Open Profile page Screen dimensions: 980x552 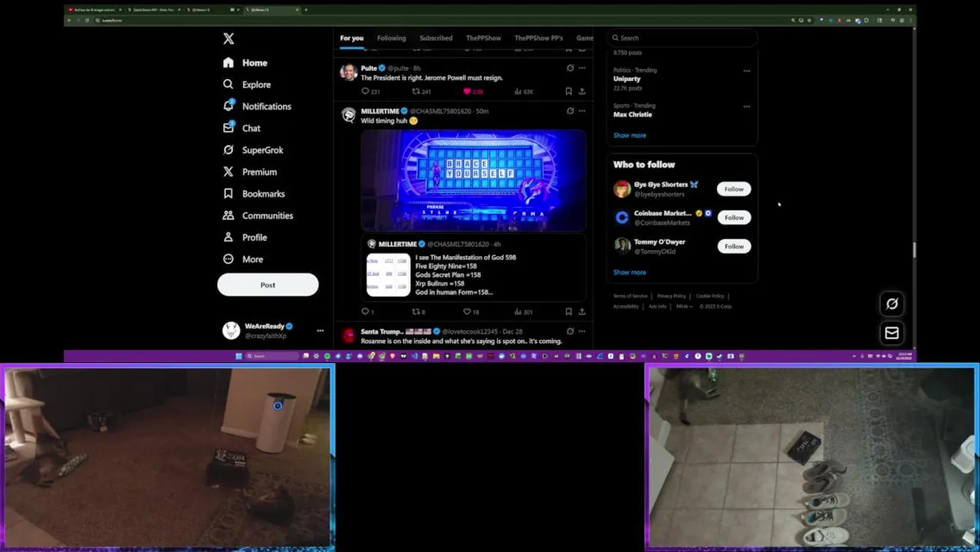245,238
